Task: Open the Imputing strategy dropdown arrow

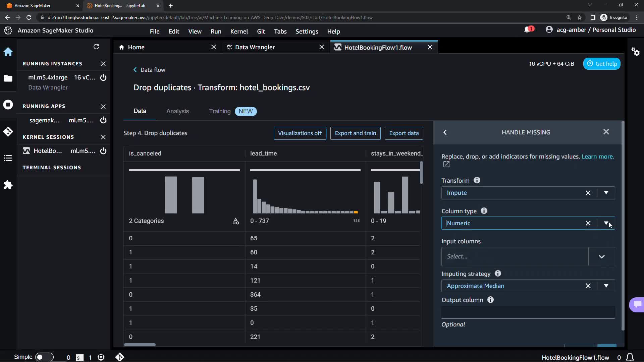Action: tap(606, 286)
